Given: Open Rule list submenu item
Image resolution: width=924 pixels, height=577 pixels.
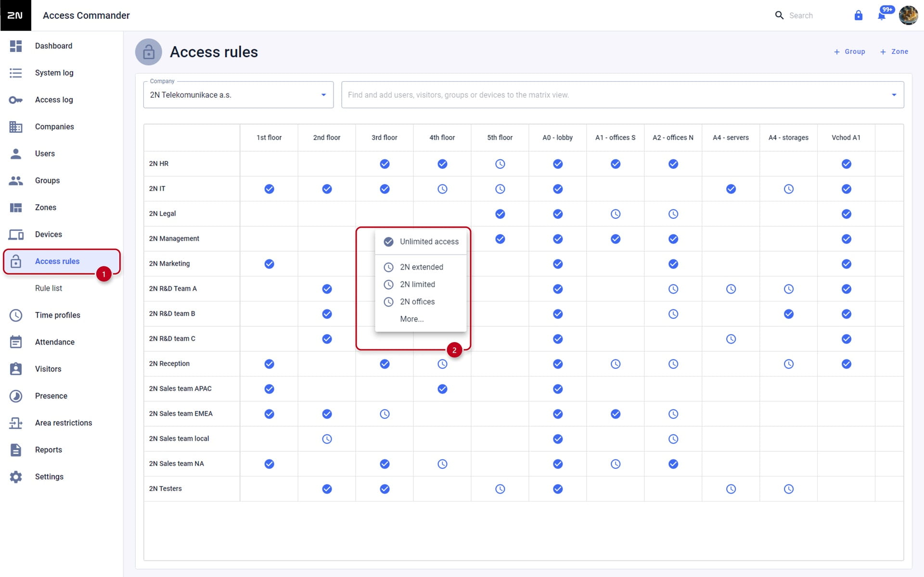Looking at the screenshot, I should coord(49,288).
